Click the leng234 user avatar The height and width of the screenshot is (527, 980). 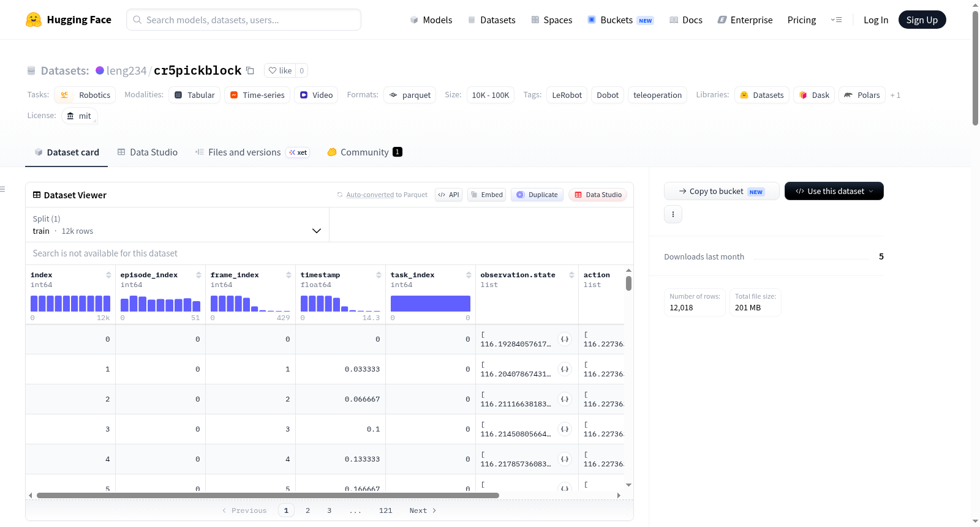tap(100, 70)
